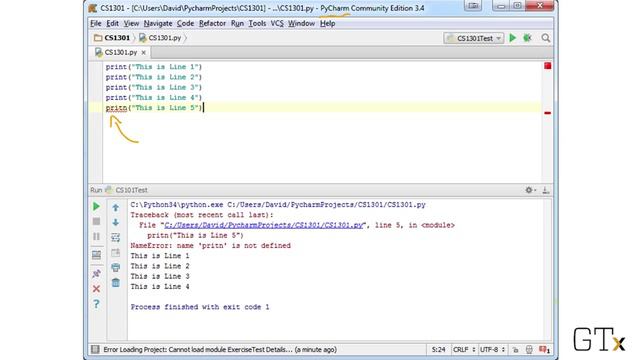Screen dimensions: 640x360
Task: Click 'Traceback (most recent call last)' line
Action: click(x=202, y=215)
